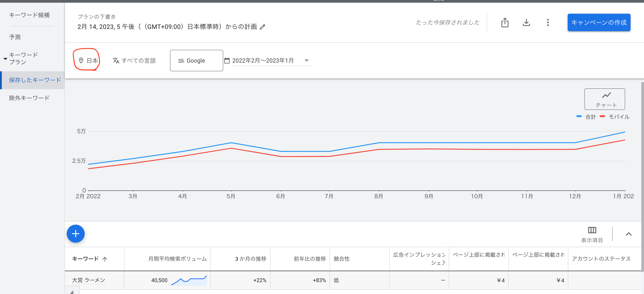Viewport: 644px width, 294px height.
Task: Click the download plan icon
Action: tap(526, 23)
